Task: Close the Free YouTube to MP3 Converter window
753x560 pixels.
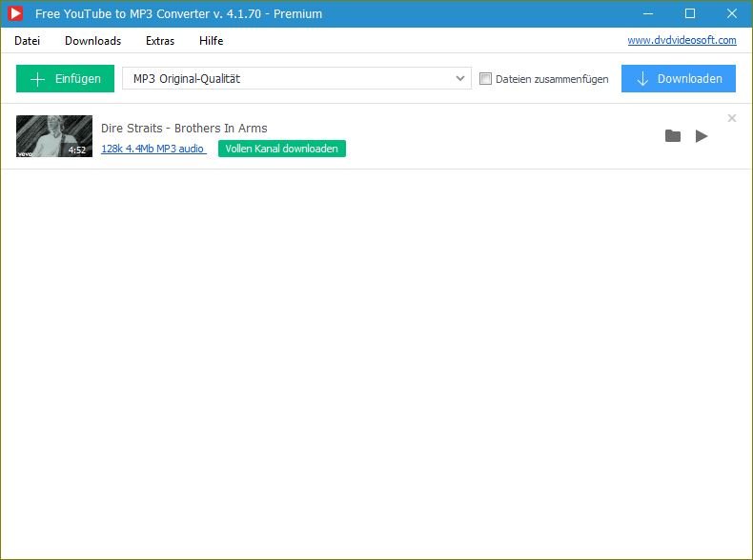Action: pos(732,13)
